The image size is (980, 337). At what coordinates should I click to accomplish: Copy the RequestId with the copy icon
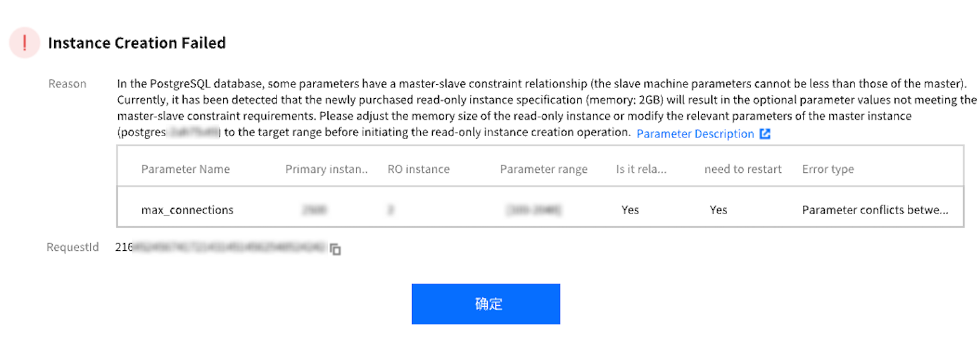point(335,249)
